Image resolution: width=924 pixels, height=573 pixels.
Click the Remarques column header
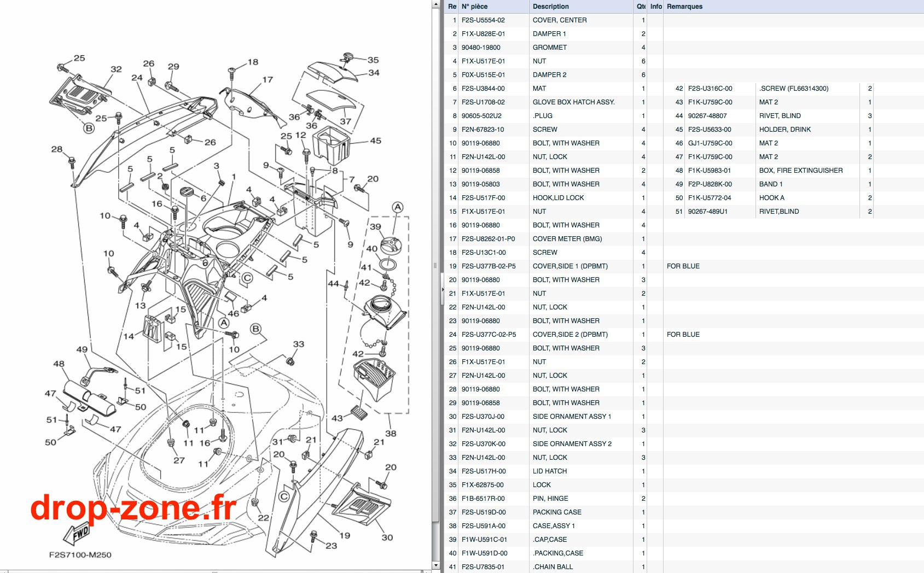(793, 7)
